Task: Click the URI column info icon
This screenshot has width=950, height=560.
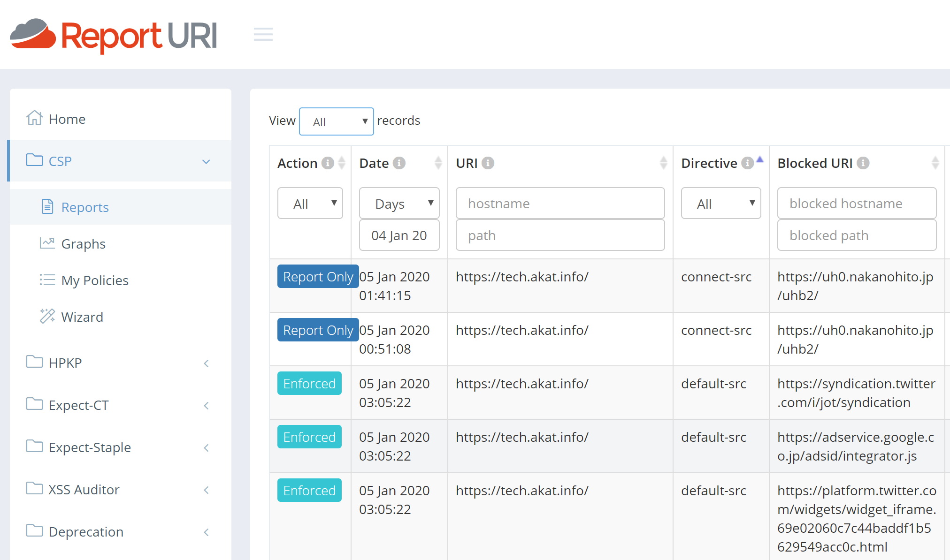Action: 488,163
